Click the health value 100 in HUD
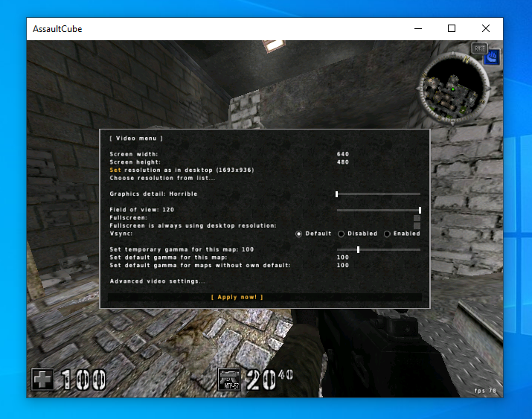Viewport: 532px width, 419px height. click(84, 380)
